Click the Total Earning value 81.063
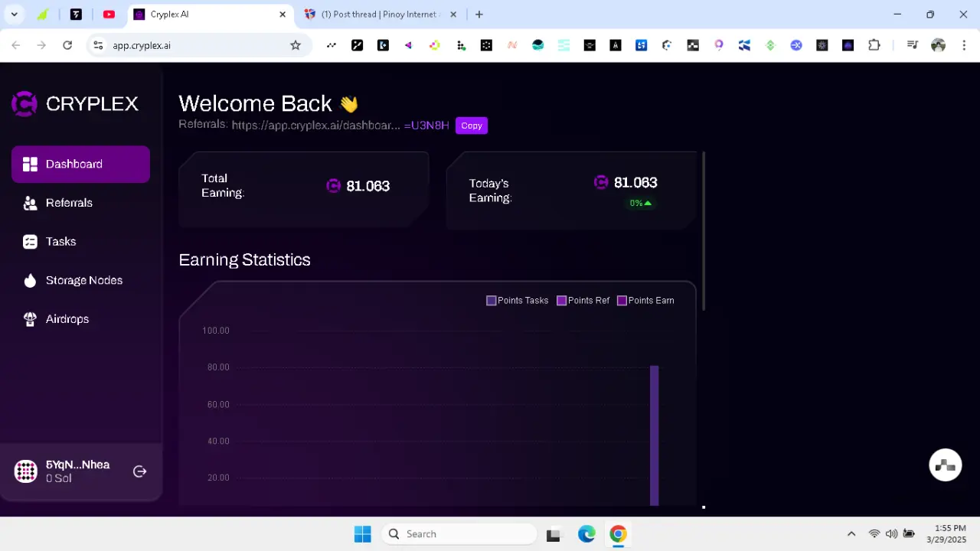Image resolution: width=980 pixels, height=551 pixels. 367,186
